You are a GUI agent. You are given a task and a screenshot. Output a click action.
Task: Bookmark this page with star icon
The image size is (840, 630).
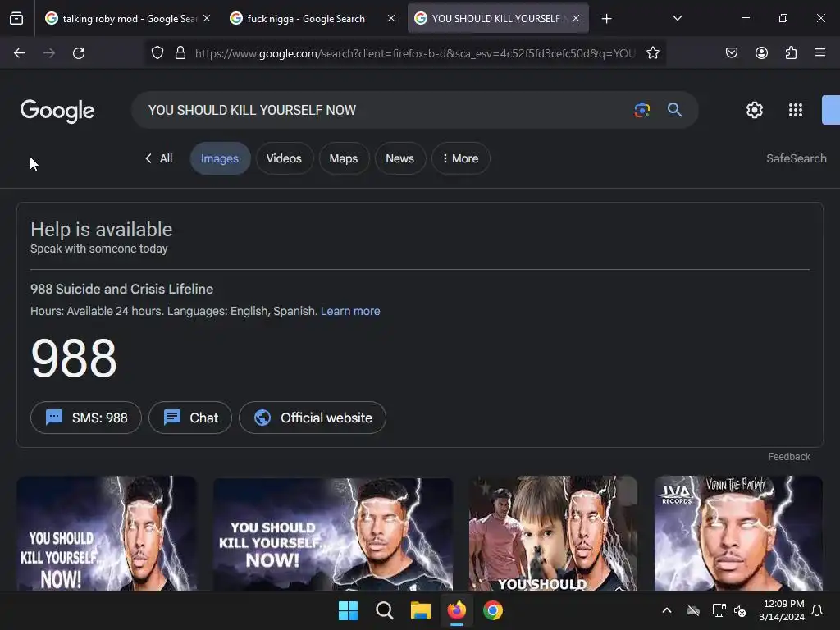click(652, 53)
